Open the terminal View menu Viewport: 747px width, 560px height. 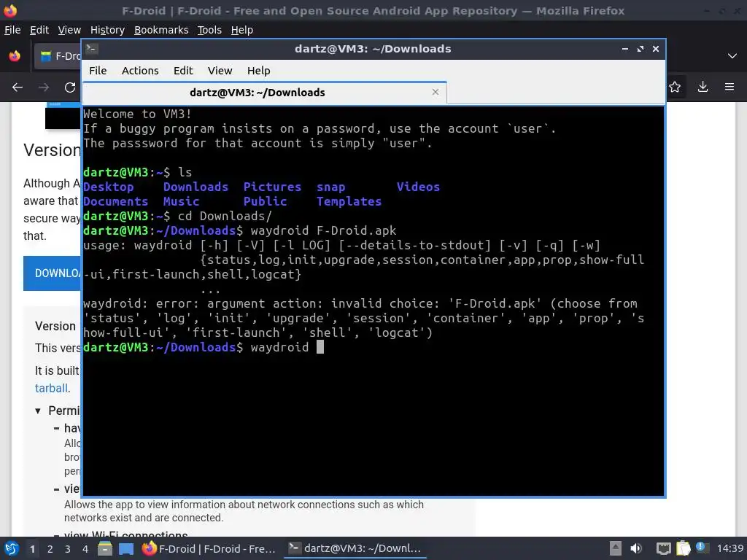(220, 71)
